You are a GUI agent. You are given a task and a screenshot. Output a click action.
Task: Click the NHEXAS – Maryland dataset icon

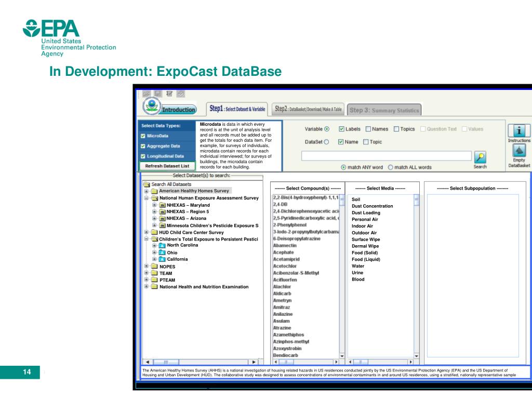(x=163, y=205)
